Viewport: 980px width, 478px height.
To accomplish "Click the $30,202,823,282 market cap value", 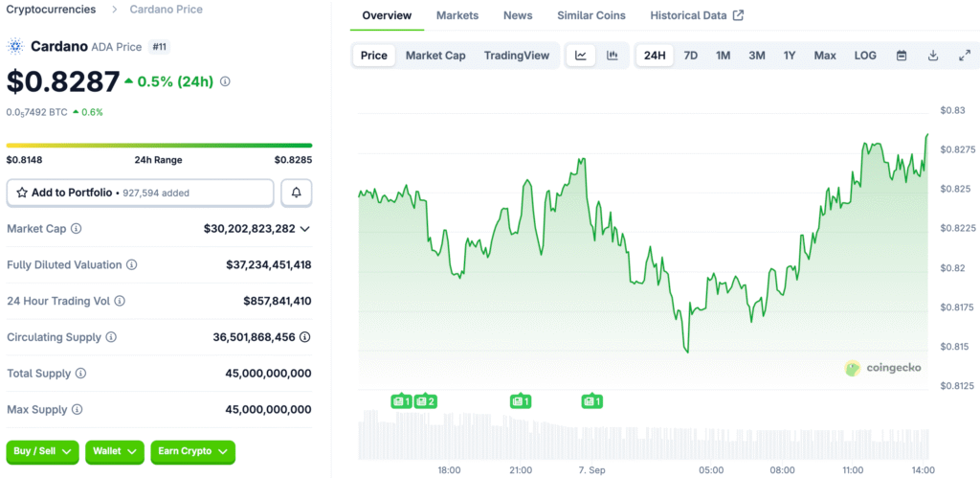I will click(250, 229).
